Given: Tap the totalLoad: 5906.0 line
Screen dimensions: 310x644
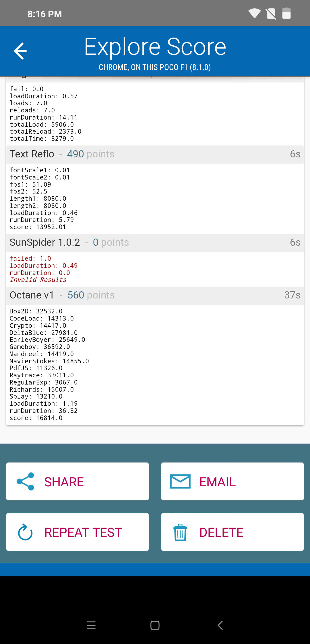Looking at the screenshot, I should [x=42, y=125].
